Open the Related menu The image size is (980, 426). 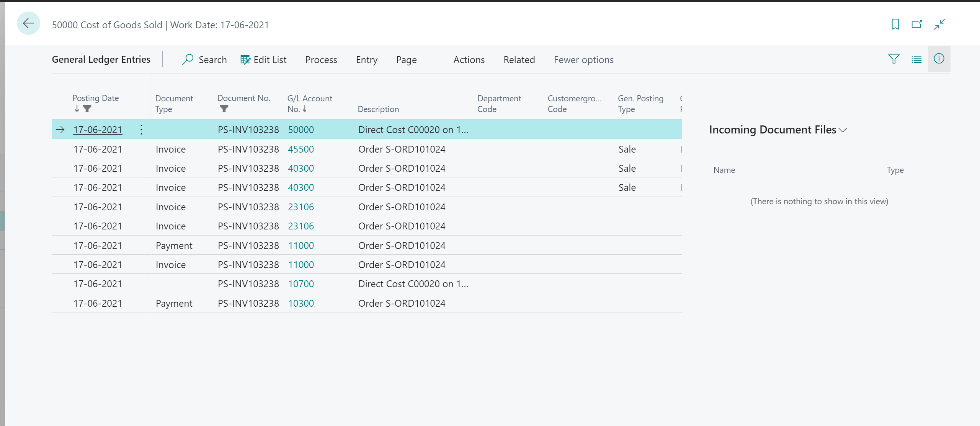(519, 60)
